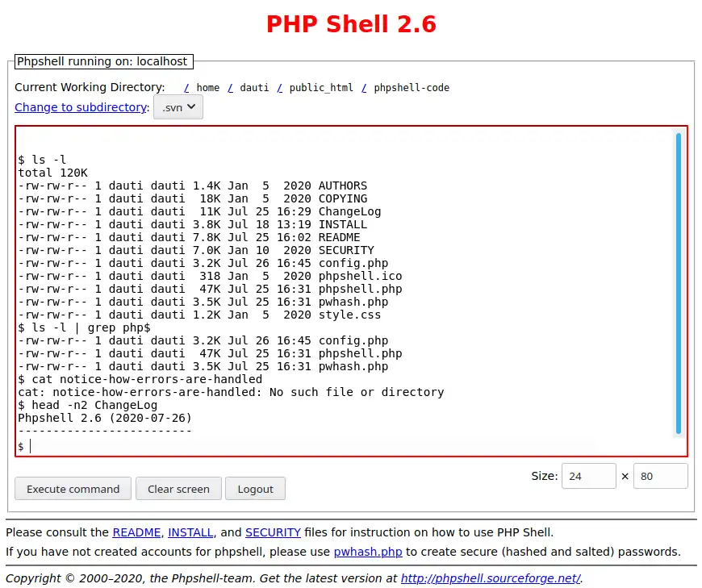Click the AUTHORS file name in listing
This screenshot has height=588, width=702.
(x=343, y=186)
